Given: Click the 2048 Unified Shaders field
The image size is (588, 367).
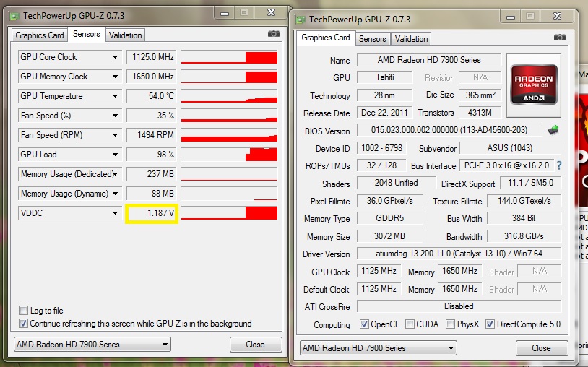Looking at the screenshot, I should pyautogui.click(x=396, y=183).
